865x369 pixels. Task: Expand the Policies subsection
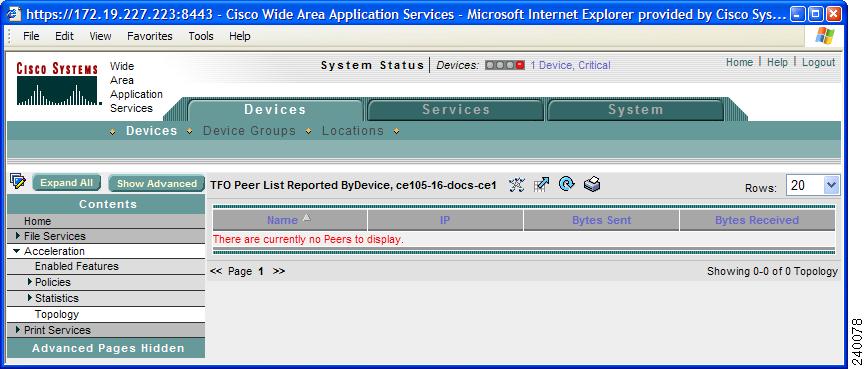pyautogui.click(x=30, y=282)
